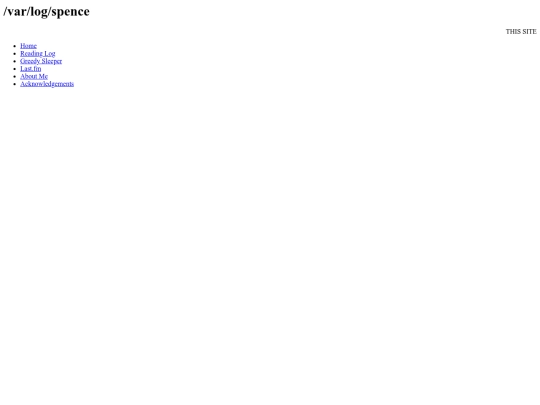The image size is (540, 405).
Task: Go to the Reading Log page
Action: [38, 53]
